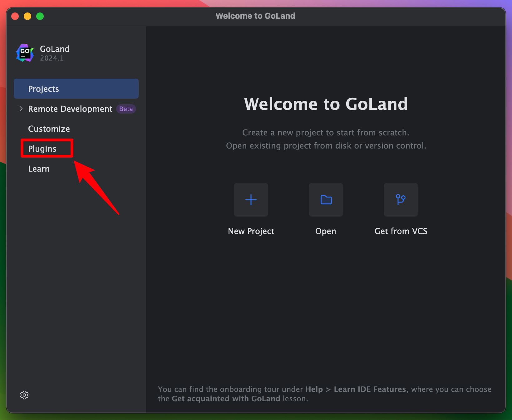Click the Get from VCS label

401,231
